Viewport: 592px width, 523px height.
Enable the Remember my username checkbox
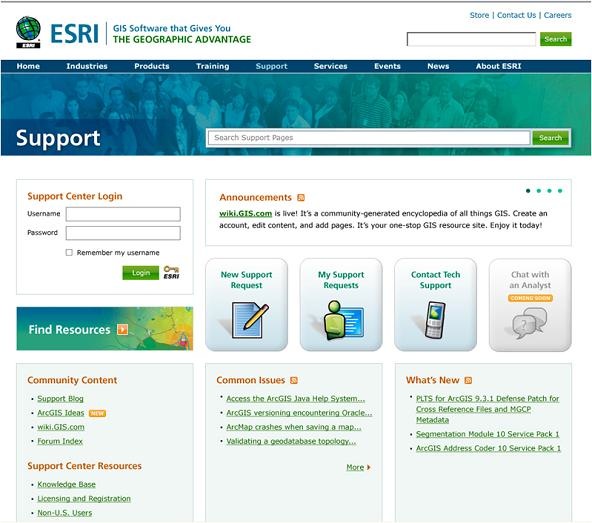click(x=69, y=252)
